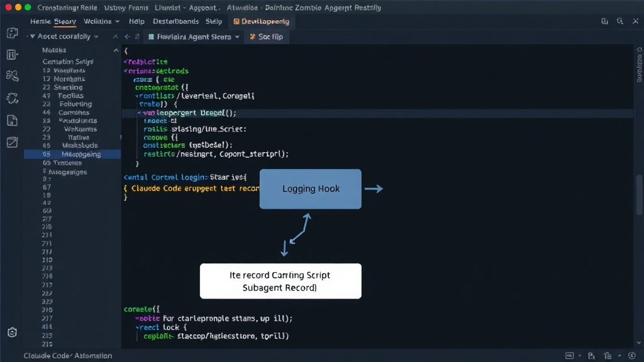Click the edit note icon in the sidebar
Image resolution: width=644 pixels, height=362 pixels.
(13, 142)
